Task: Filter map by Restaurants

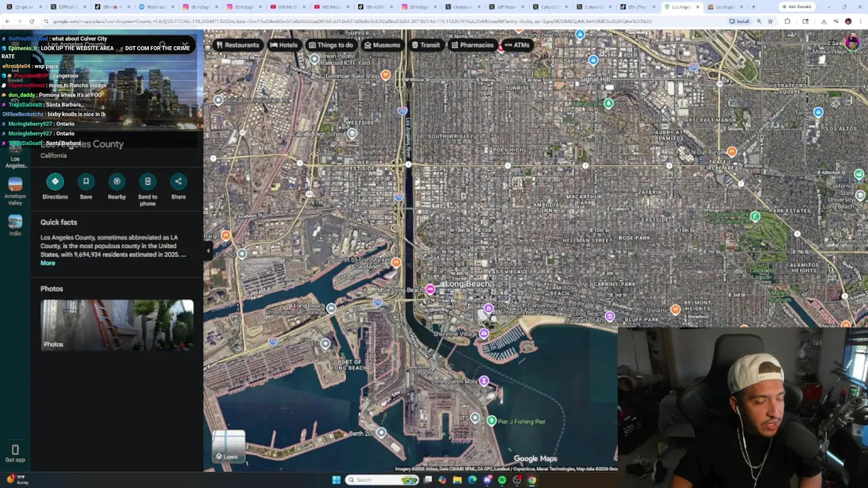Action: click(x=237, y=45)
